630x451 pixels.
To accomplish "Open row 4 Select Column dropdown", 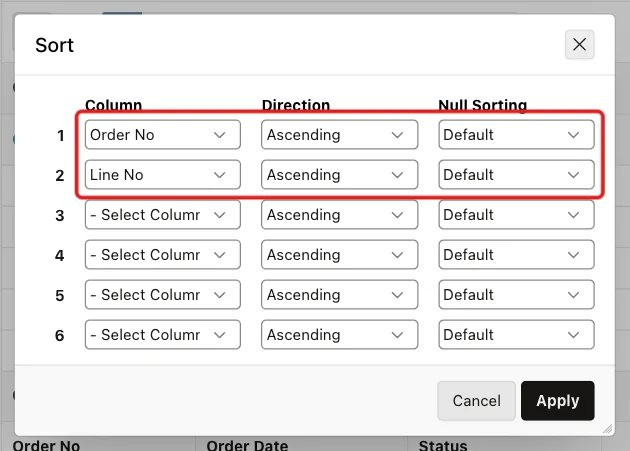I will 163,254.
